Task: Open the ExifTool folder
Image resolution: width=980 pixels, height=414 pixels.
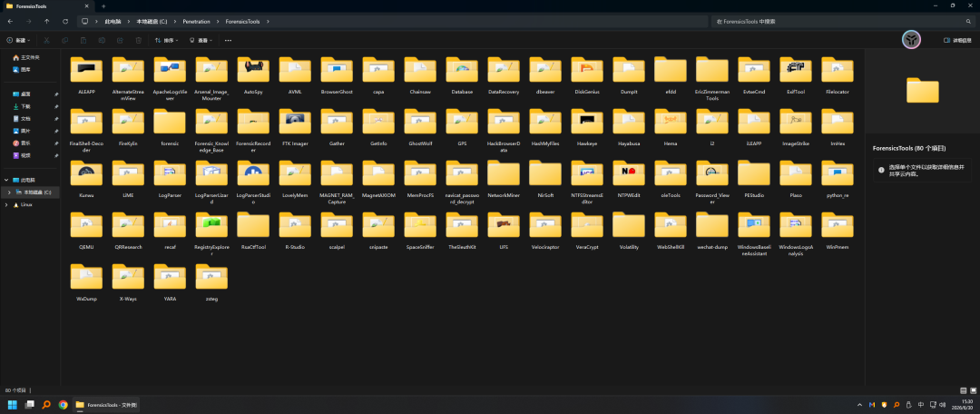Action: click(795, 75)
